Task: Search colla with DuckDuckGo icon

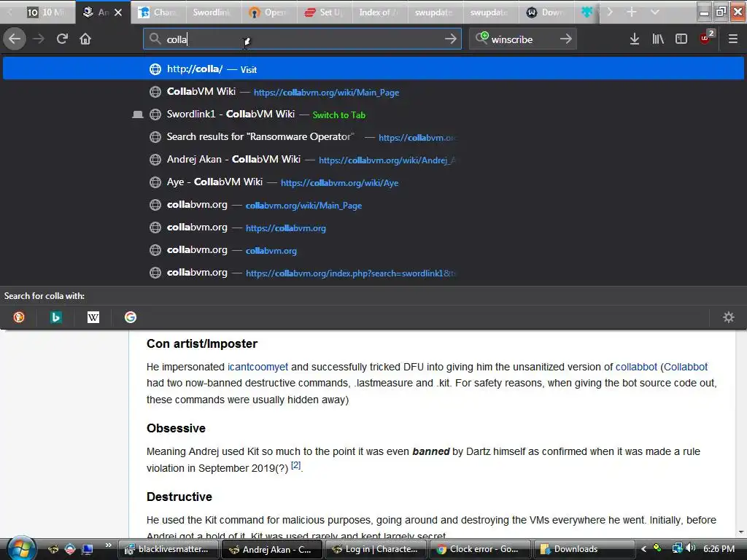Action: pyautogui.click(x=19, y=317)
